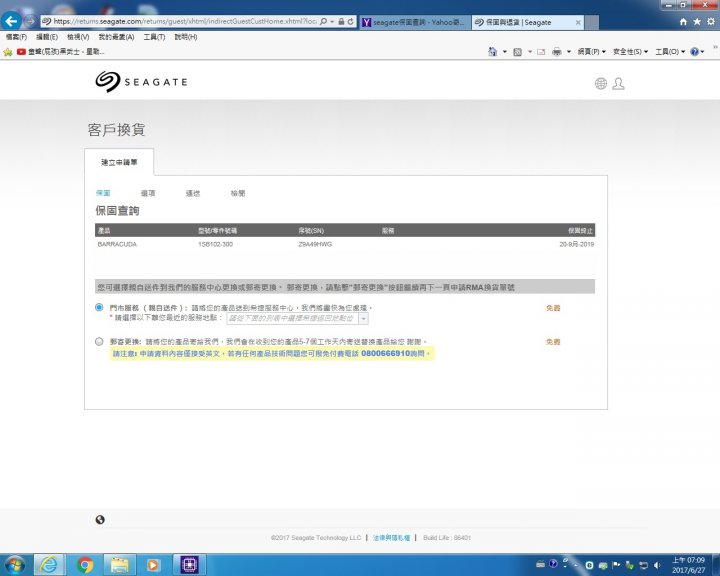Screen dimensions: 720x576
Task: Click the padlock security icon in address bar
Action: pyautogui.click(x=341, y=22)
